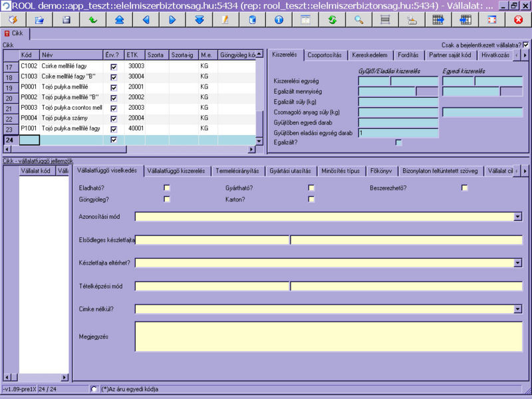Viewport: 532px width, 399px height.
Task: Click the magnifier search toolbar icon
Action: pyautogui.click(x=358, y=20)
